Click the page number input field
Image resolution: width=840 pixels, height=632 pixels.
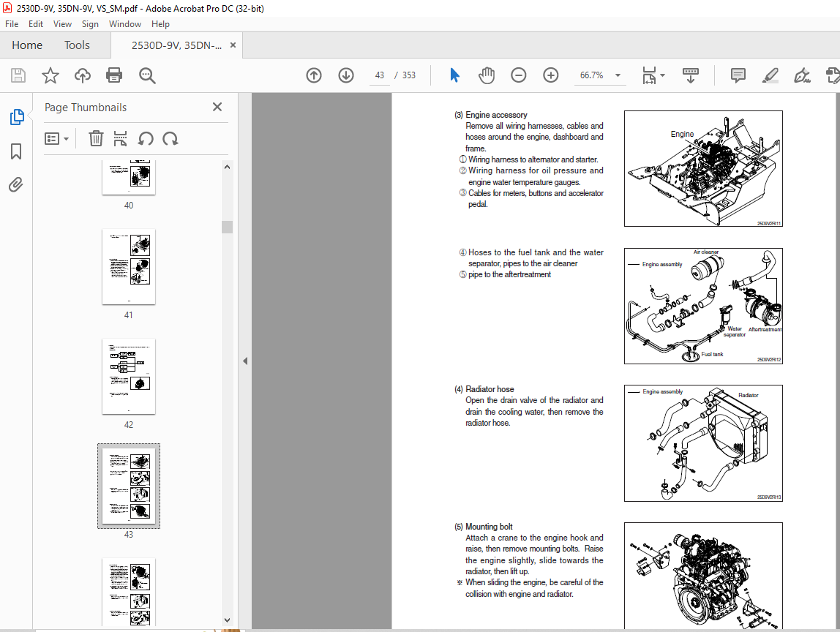[380, 75]
